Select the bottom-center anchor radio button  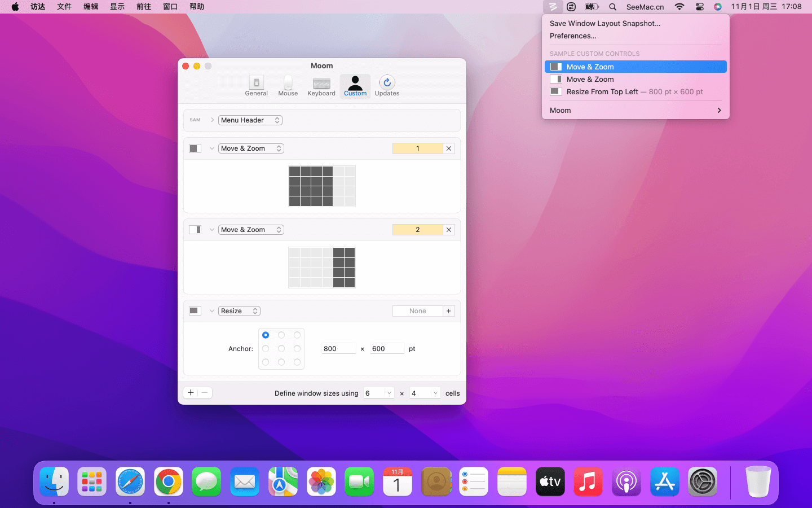[281, 362]
